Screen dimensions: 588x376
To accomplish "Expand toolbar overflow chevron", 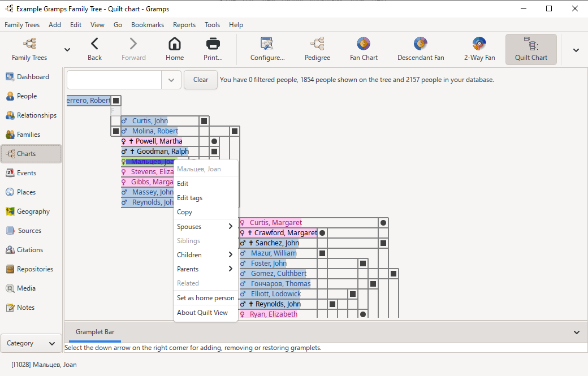I will [x=576, y=50].
